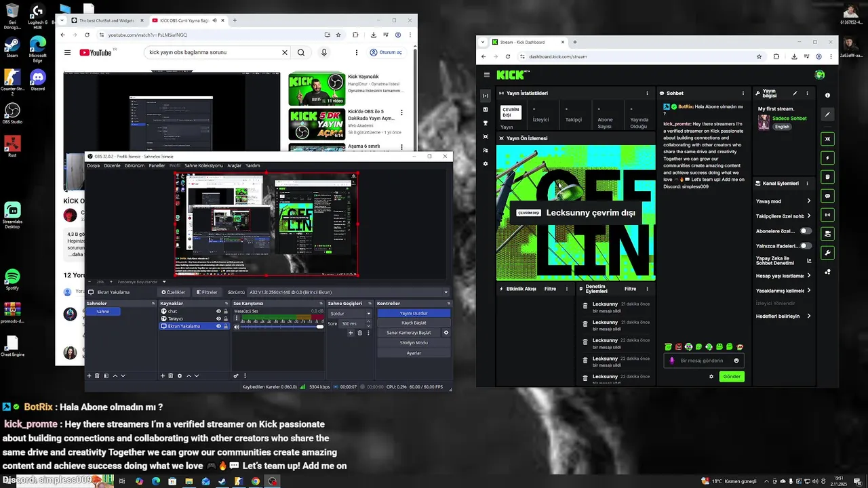Open Soldur transition dropdown in OBS
Viewport: 868px width, 488px height.
coord(351,314)
